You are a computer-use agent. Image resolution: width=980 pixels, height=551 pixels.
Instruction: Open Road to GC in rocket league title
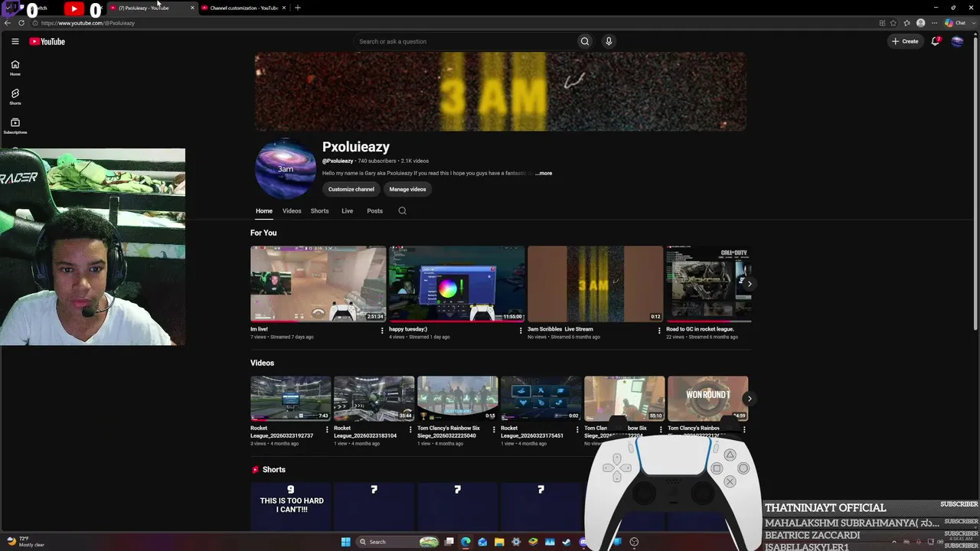click(701, 329)
